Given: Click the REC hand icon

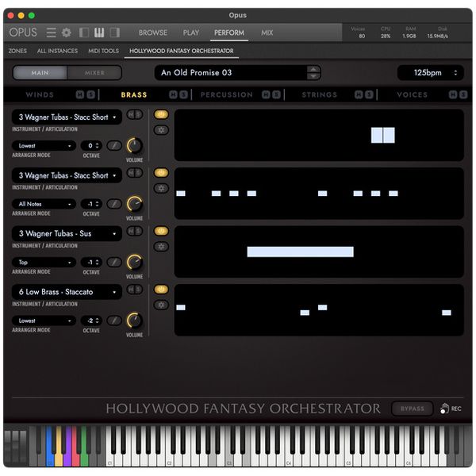Looking at the screenshot, I should coord(444,409).
